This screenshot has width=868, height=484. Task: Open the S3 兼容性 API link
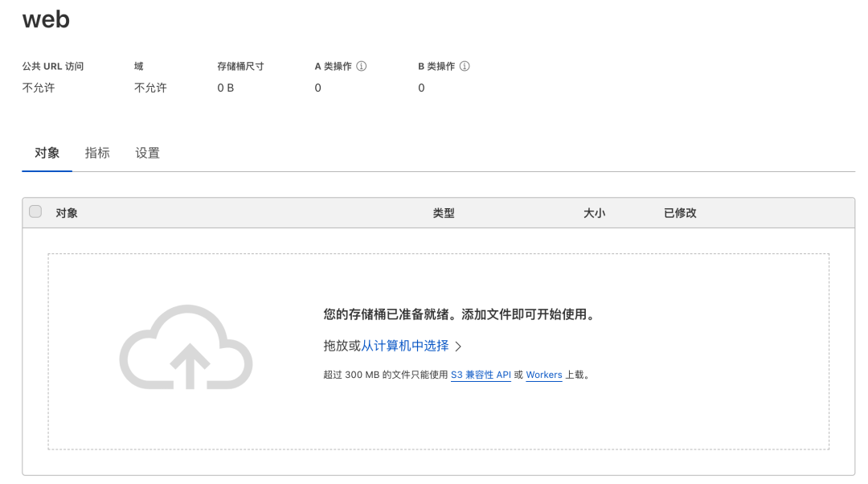click(x=481, y=375)
